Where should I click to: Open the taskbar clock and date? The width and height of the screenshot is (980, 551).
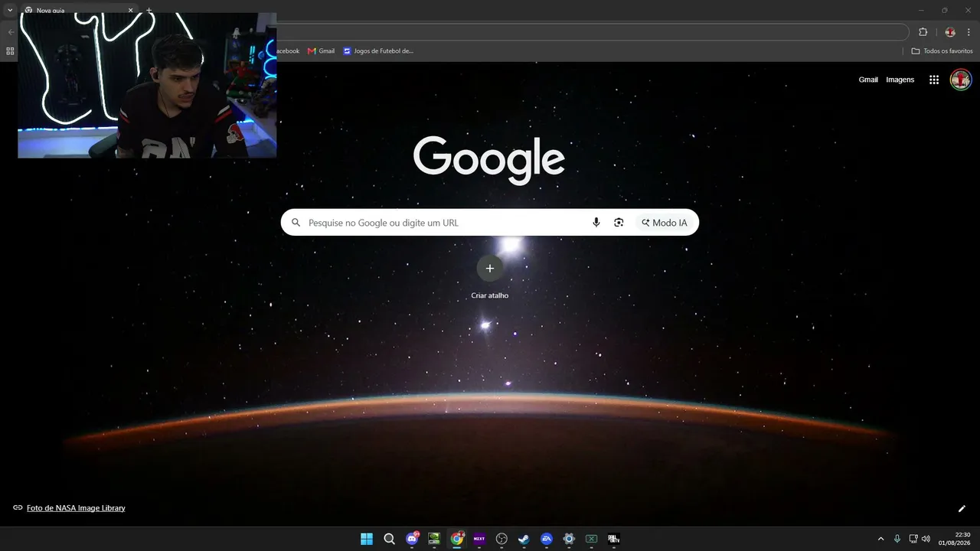956,539
